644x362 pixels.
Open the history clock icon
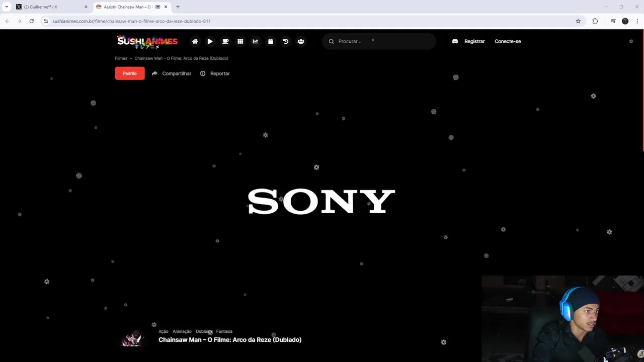click(285, 41)
